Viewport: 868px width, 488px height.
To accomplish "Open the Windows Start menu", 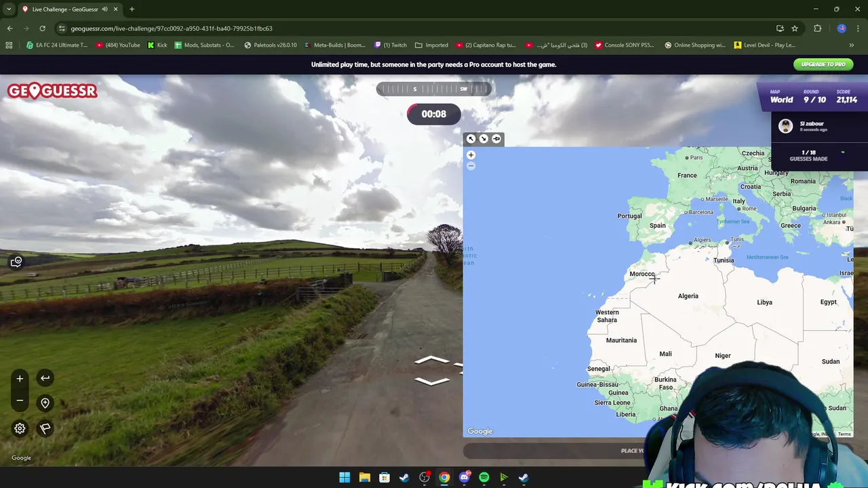I will pyautogui.click(x=344, y=478).
